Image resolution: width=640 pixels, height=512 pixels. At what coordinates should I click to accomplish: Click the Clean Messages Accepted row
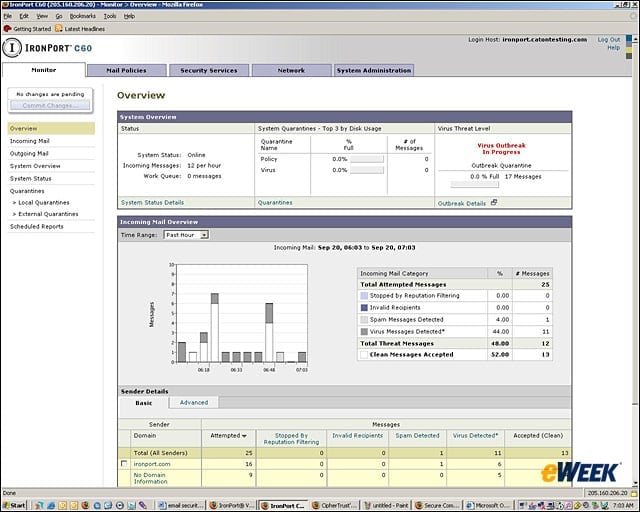coord(455,354)
